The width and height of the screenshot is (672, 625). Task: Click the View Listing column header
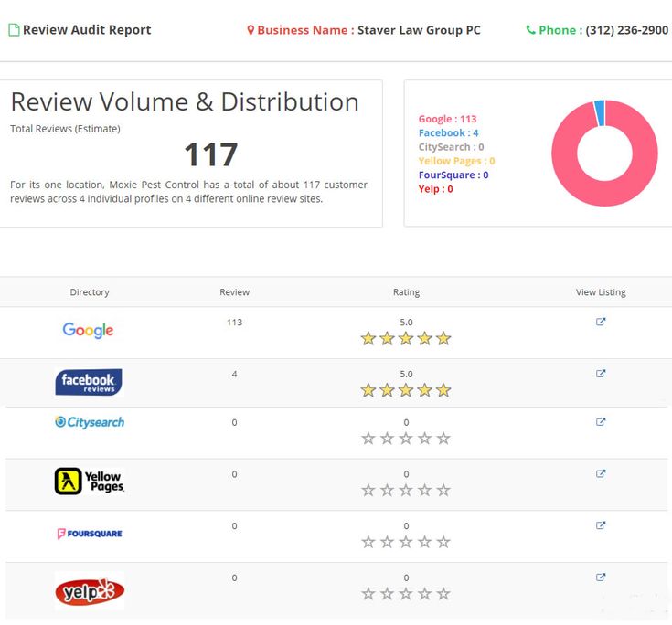click(601, 292)
